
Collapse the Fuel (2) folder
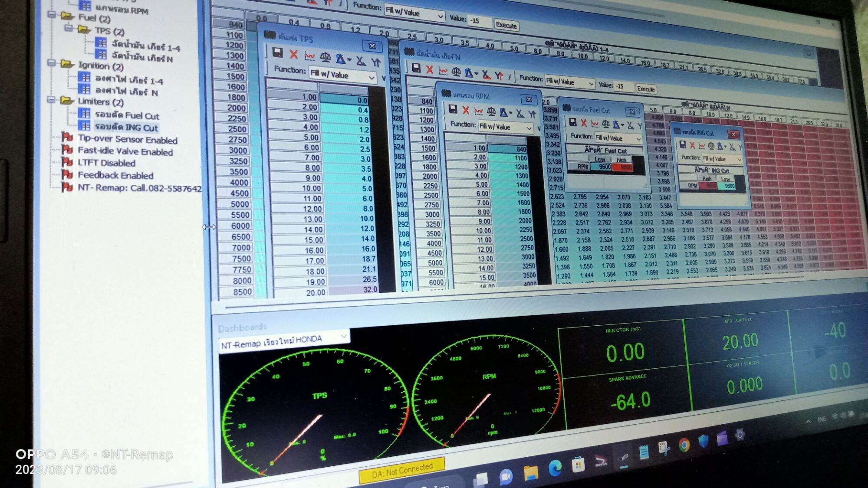click(x=52, y=15)
